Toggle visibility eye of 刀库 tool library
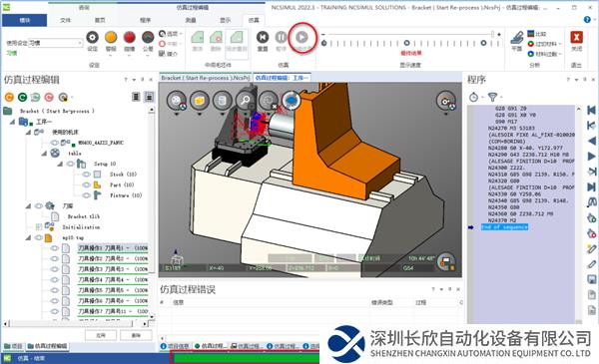Screen dimensions: 599x364 [x=39, y=206]
